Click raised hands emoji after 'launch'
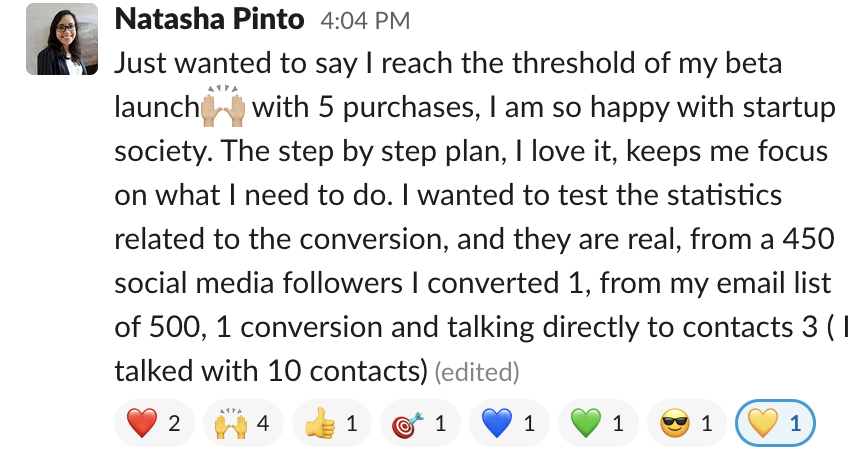Screen dimensions: 856x454 pos(223,106)
